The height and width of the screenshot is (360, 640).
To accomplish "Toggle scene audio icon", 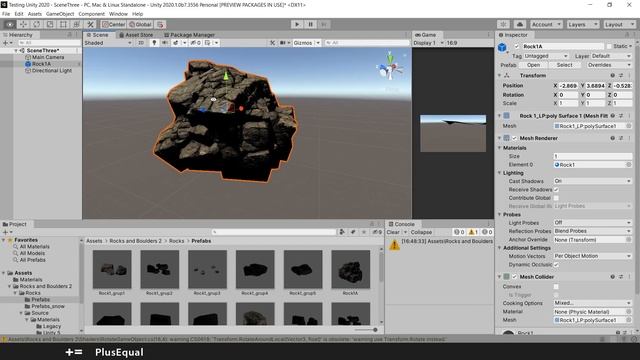I will pyautogui.click(x=164, y=42).
